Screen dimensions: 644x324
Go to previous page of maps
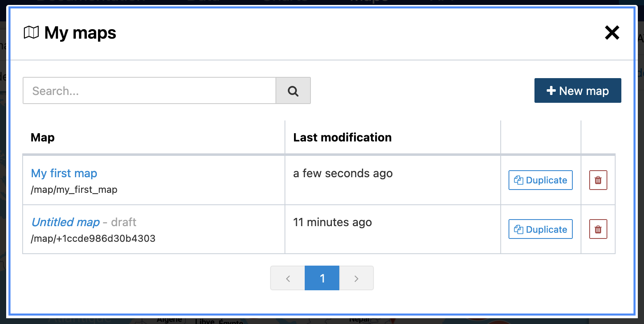point(288,278)
